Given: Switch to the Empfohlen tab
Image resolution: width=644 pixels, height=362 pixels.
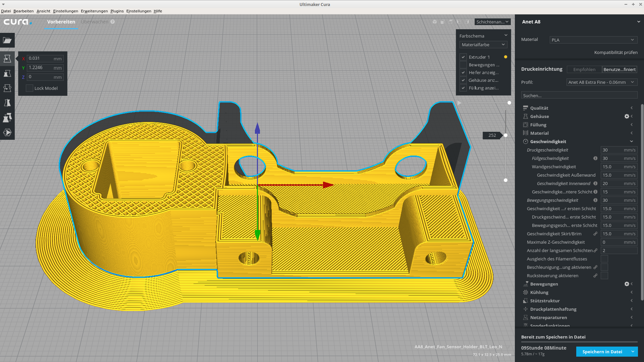Looking at the screenshot, I should pos(584,69).
